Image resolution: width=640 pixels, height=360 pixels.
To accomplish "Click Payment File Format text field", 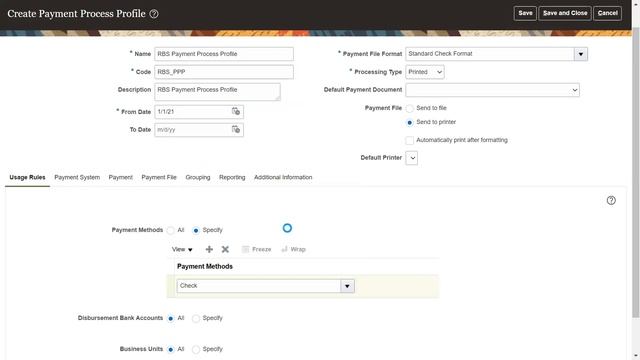I will pyautogui.click(x=490, y=54).
